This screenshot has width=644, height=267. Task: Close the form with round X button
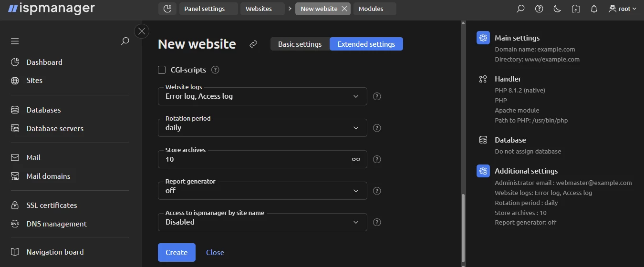(141, 31)
